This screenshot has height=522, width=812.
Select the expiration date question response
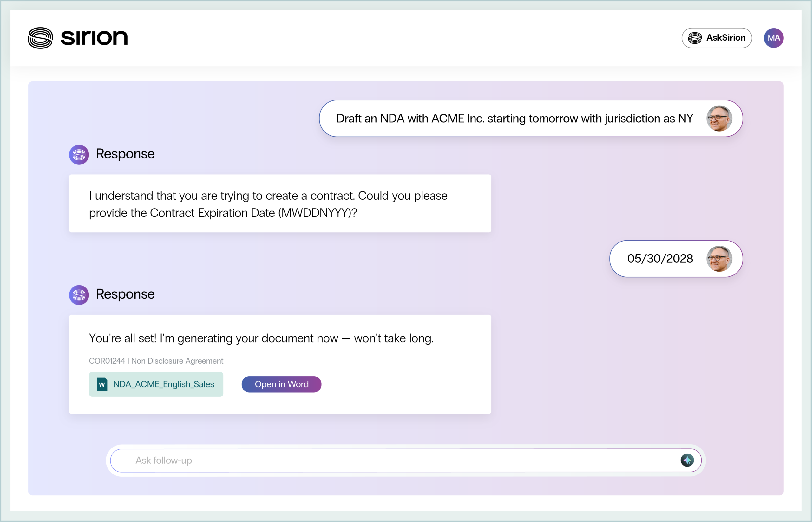coord(280,203)
